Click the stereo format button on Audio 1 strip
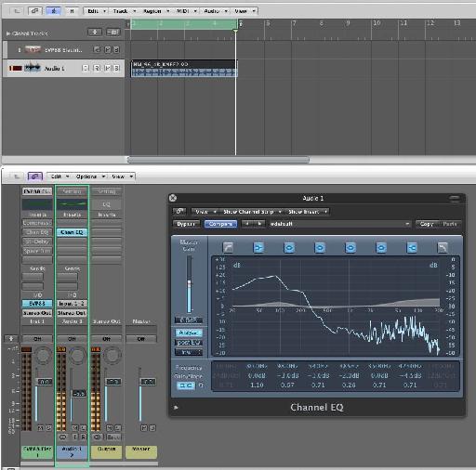Viewport: 476px width, 470px height. pos(63,437)
